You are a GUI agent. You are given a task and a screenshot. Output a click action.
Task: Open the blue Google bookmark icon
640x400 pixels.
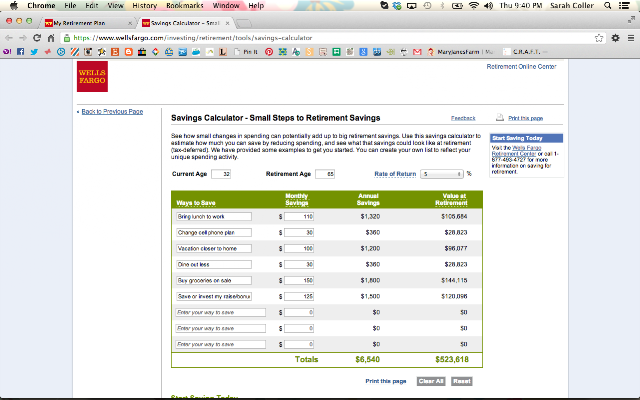coord(363,52)
